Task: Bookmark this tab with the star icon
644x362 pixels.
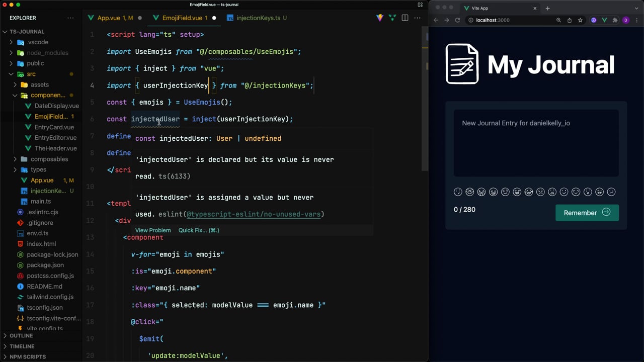Action: pos(580,20)
